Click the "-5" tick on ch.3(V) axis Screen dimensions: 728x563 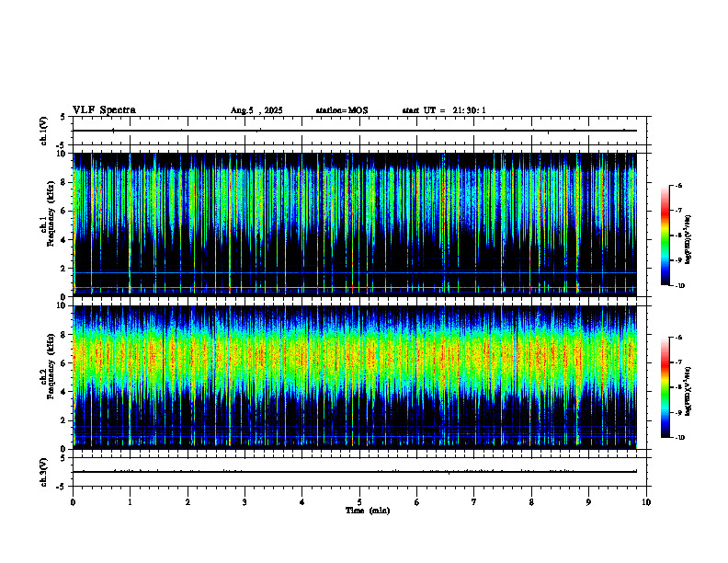(x=62, y=487)
